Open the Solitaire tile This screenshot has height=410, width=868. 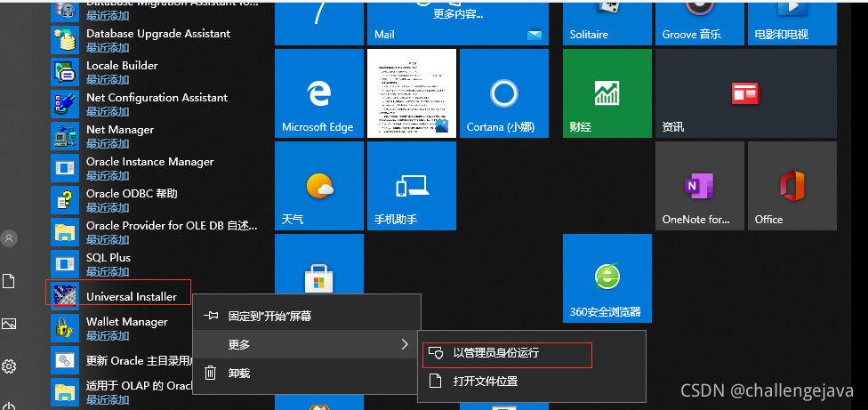pos(607,23)
